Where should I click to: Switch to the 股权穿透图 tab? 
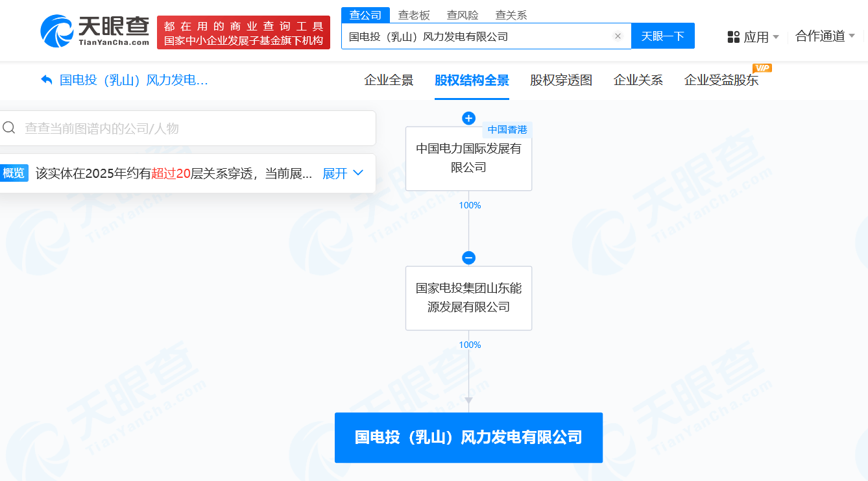[x=561, y=80]
